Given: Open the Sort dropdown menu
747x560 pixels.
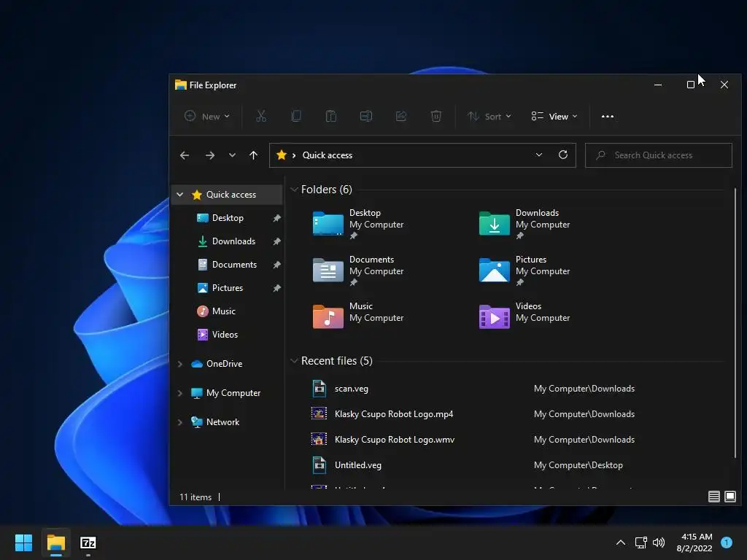Looking at the screenshot, I should point(489,116).
